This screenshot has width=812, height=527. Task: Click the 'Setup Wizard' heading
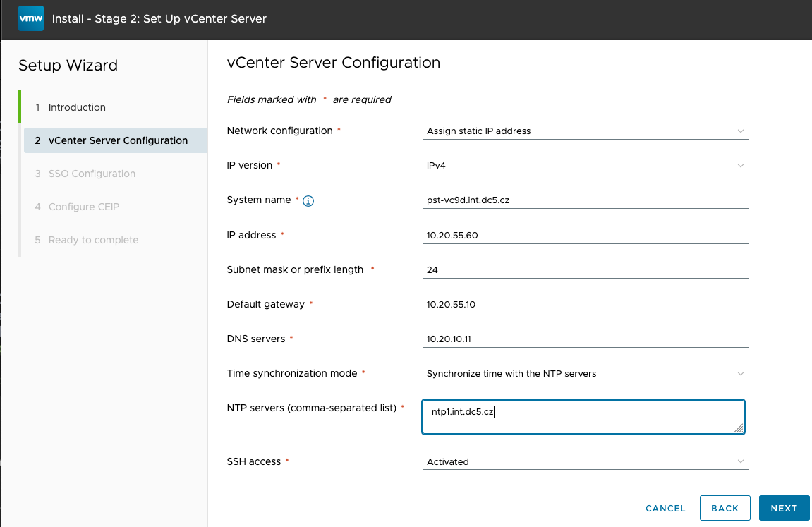pos(68,65)
